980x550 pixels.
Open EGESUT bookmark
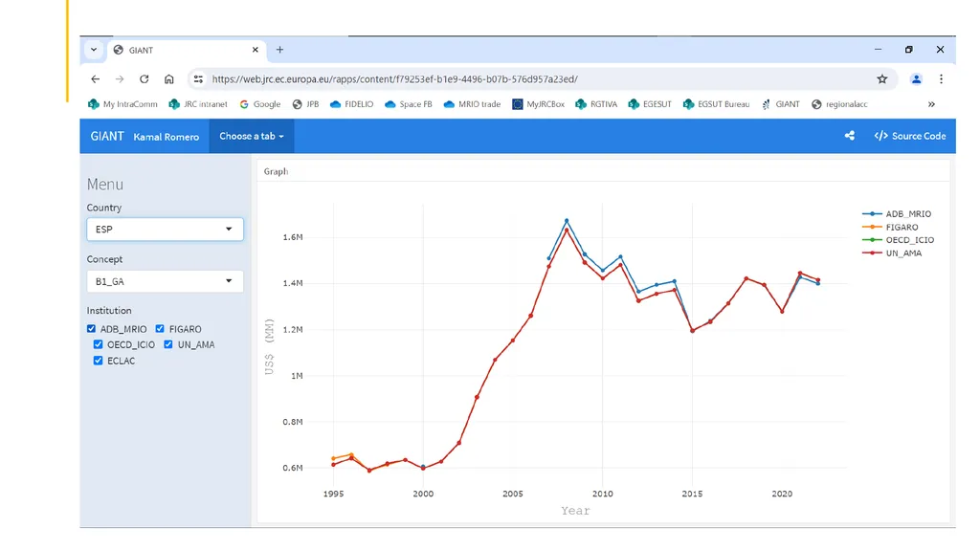click(650, 104)
